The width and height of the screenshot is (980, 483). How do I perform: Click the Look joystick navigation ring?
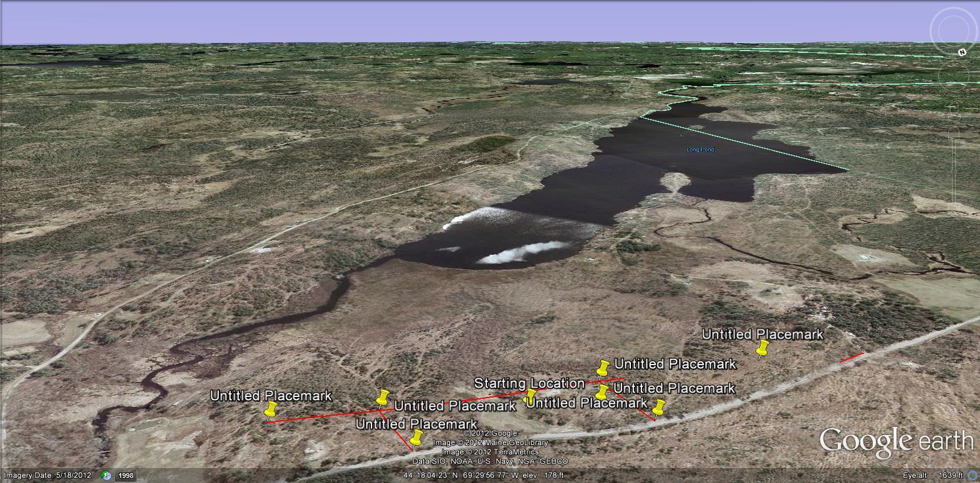point(954,29)
